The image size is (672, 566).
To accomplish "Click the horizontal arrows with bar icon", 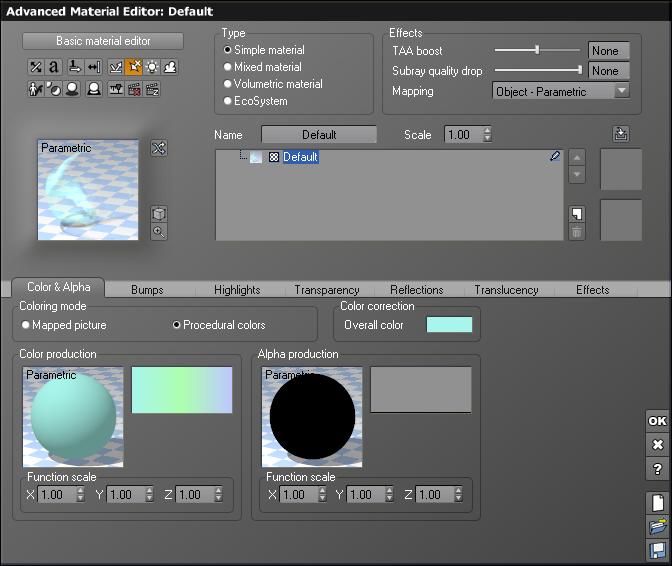I will pos(93,67).
